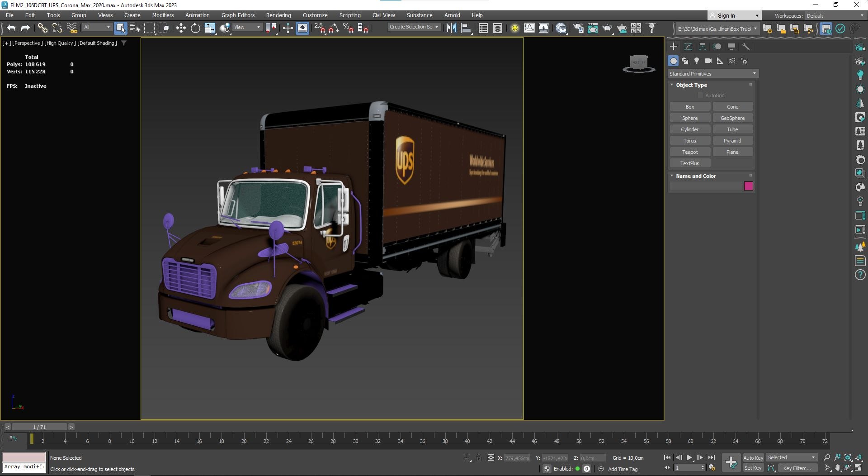Open the Standard Primitives dropdown
Screen dimensions: 868x476
713,74
